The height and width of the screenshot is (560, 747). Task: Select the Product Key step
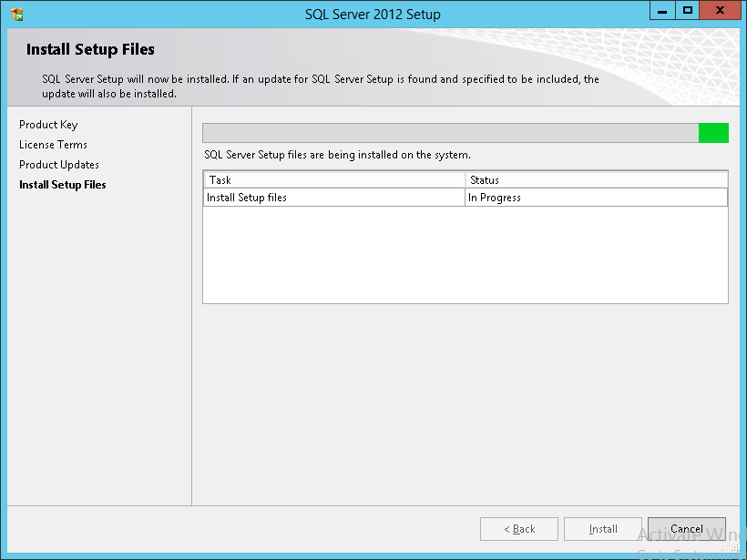click(48, 125)
